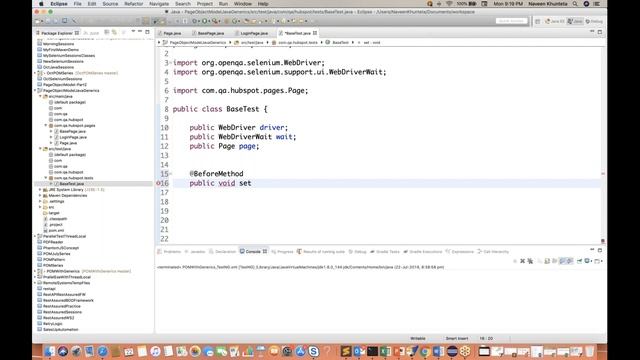Open the Refactor menu
The width and height of the screenshot is (640, 360).
133,4
